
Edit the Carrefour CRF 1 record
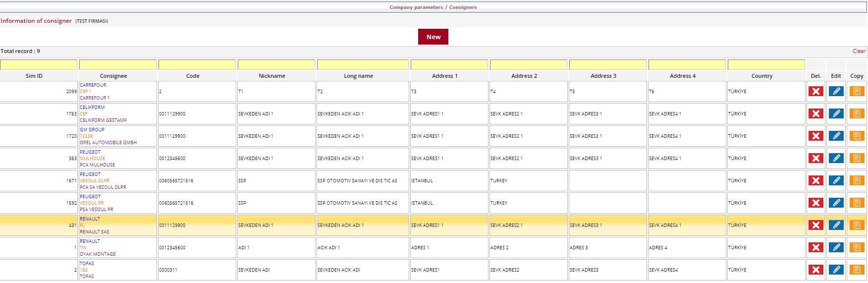[x=836, y=91]
